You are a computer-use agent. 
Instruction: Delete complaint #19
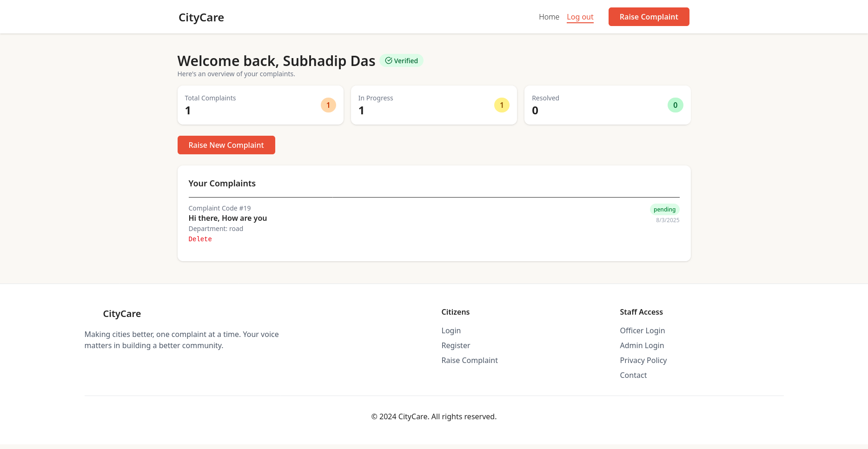point(200,239)
